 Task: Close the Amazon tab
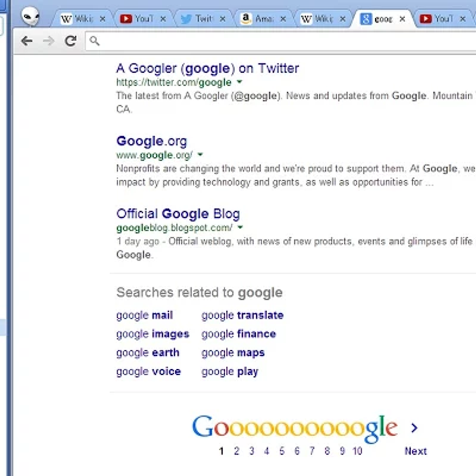(283, 19)
